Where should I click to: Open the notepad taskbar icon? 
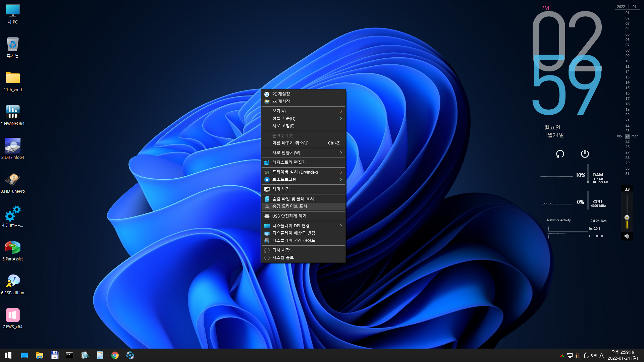(85, 355)
